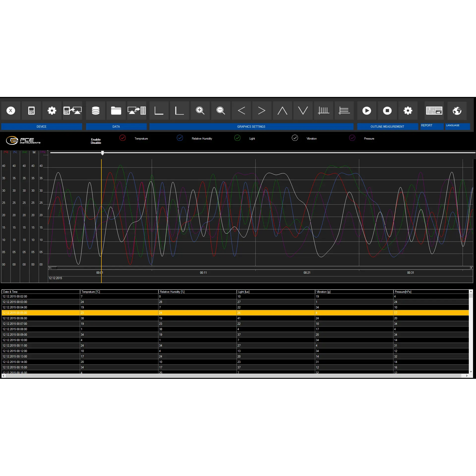Screen dimensions: 476x476
Task: Click the timeline slider handle above chart
Action: tap(102, 153)
